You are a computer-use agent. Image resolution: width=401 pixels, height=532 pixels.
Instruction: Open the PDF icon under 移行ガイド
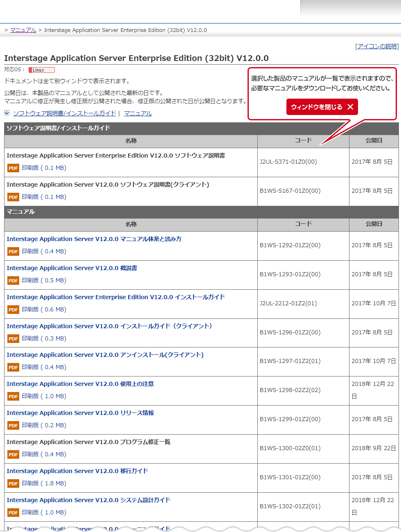pos(13,484)
